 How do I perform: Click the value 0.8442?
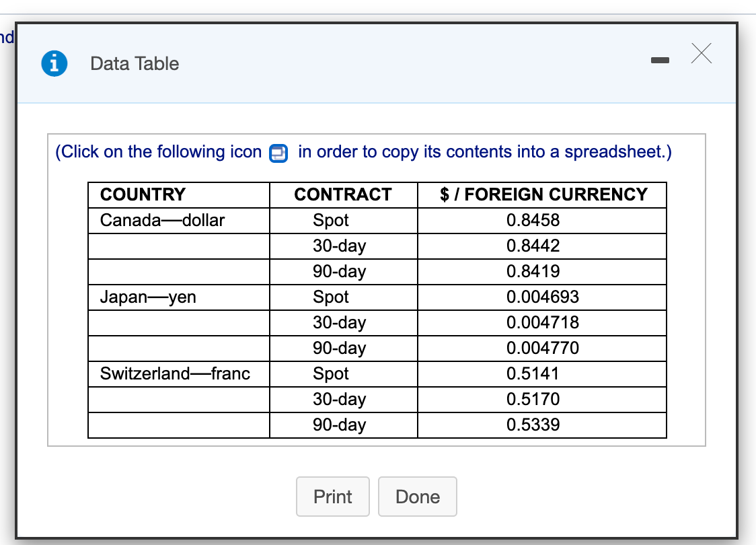pos(533,246)
